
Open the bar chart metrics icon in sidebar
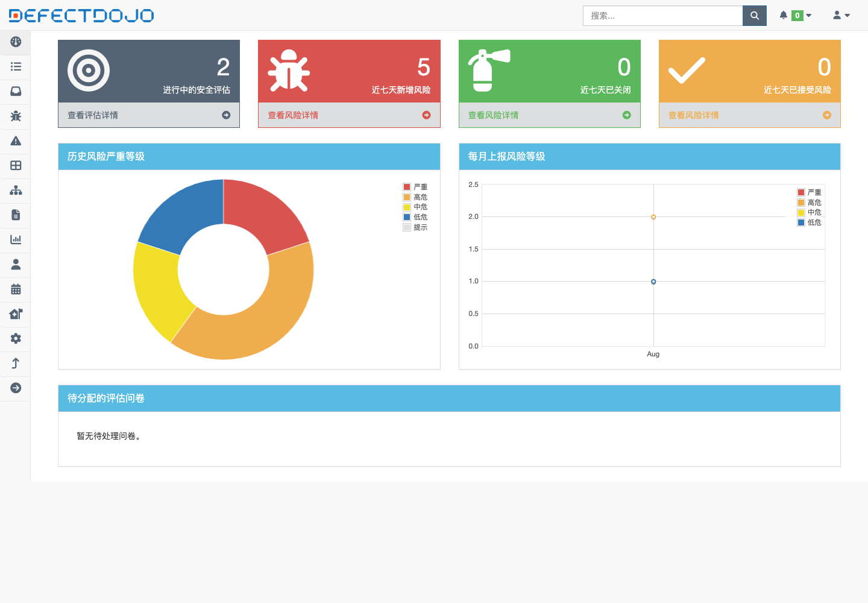click(x=16, y=239)
